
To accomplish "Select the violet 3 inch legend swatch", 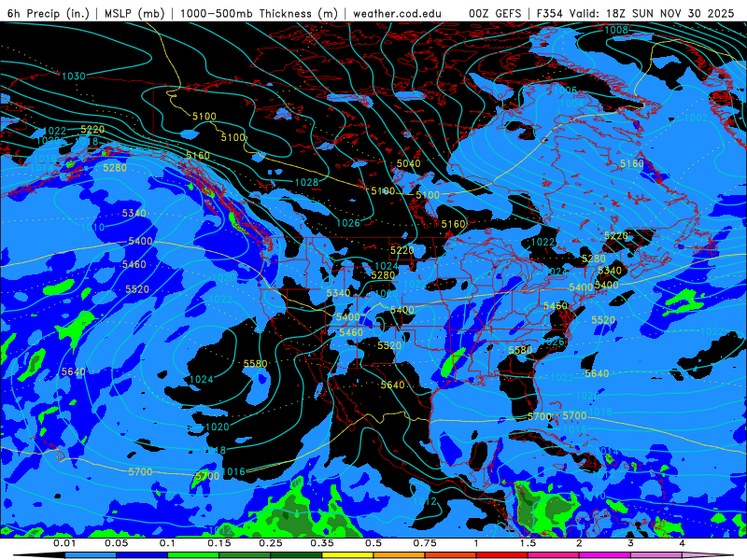I will 656,555.
